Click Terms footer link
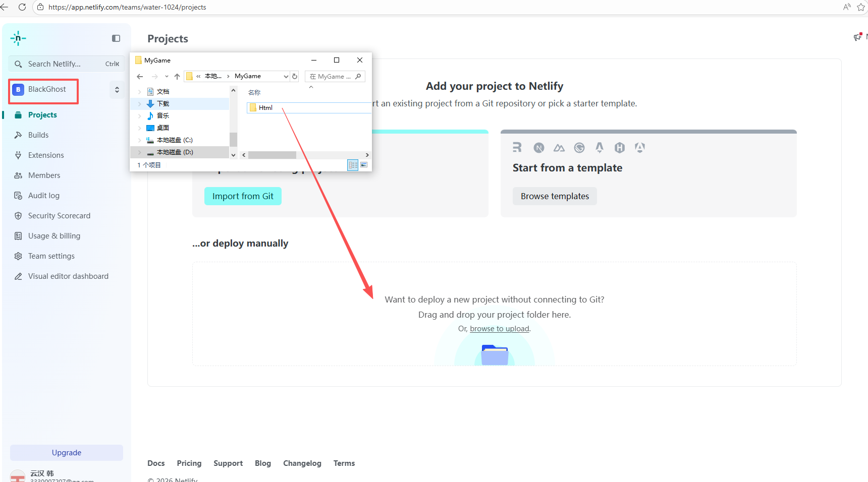The height and width of the screenshot is (482, 868). pos(344,463)
